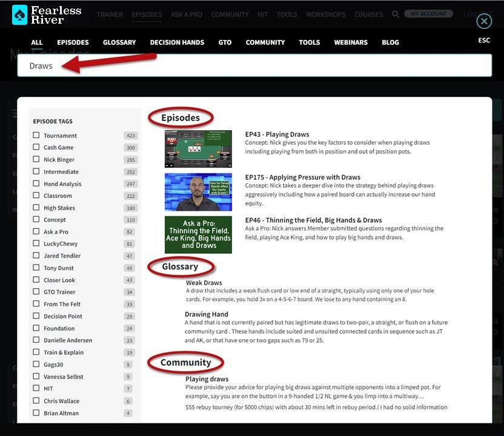
Task: Open COURSES from the navigation bar
Action: click(368, 15)
